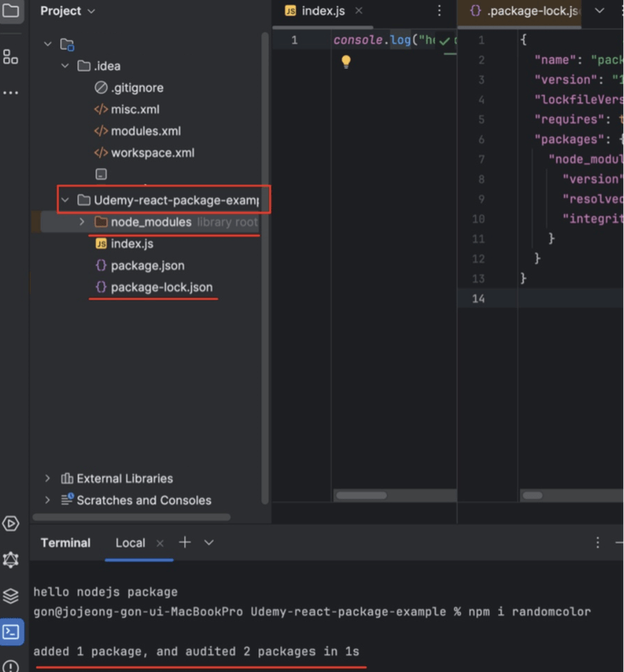624x672 pixels.
Task: Click the Project panel vertical scrollbar
Action: 265,268
